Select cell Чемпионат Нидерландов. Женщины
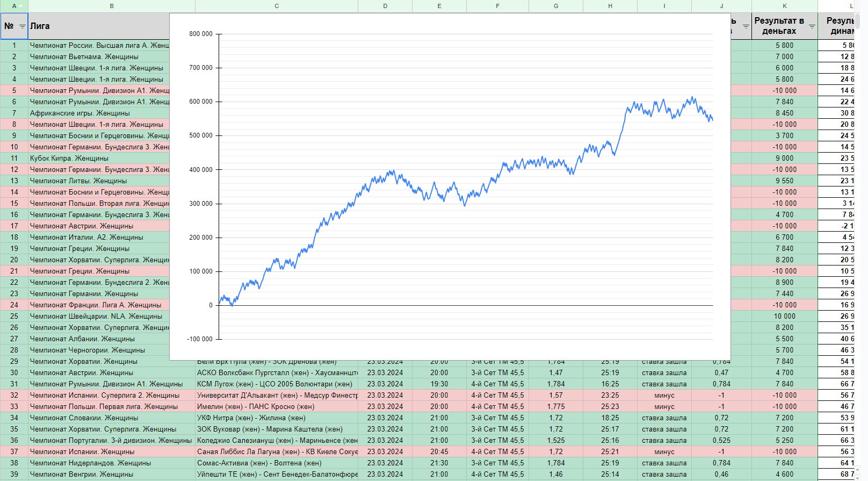Screen dimensions: 868x481 click(x=112, y=463)
